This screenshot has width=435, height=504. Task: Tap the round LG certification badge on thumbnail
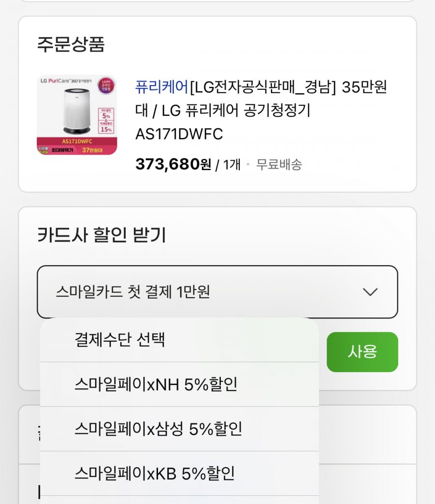[106, 86]
